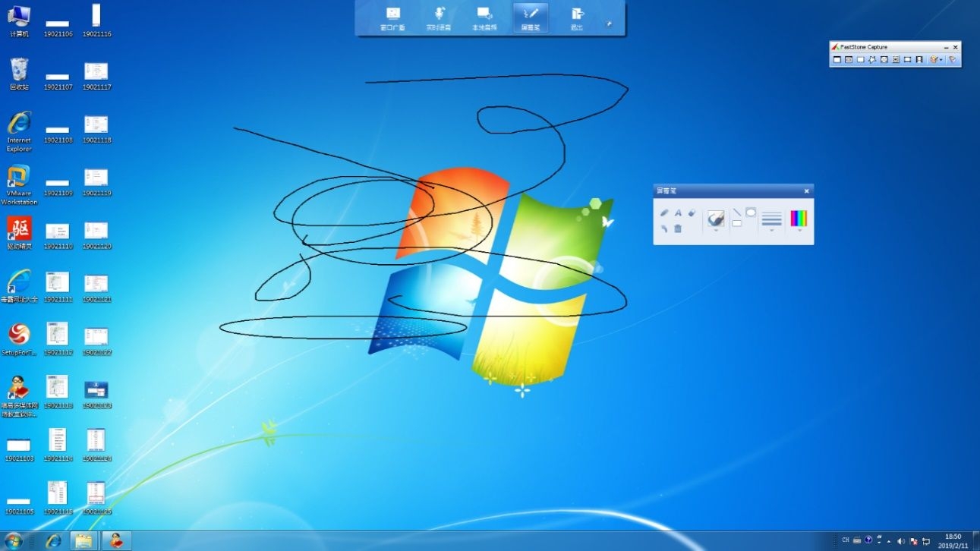Expand the brush style dropdown arrow

tap(716, 230)
